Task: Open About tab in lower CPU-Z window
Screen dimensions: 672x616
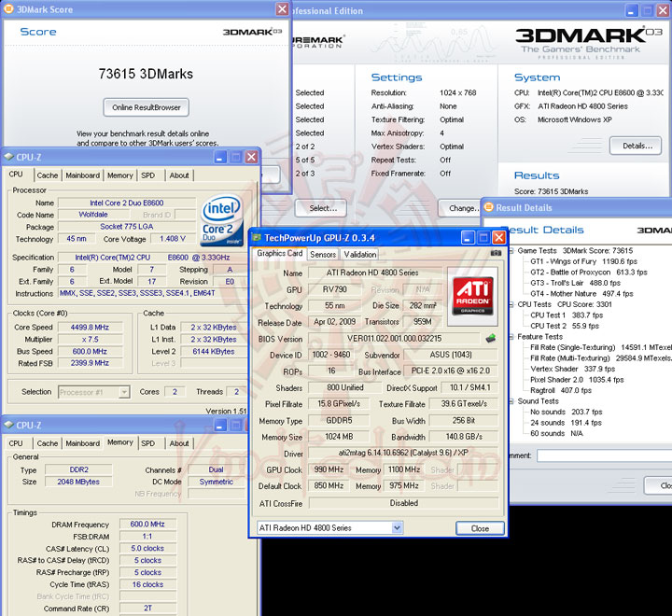Action: pyautogui.click(x=179, y=443)
